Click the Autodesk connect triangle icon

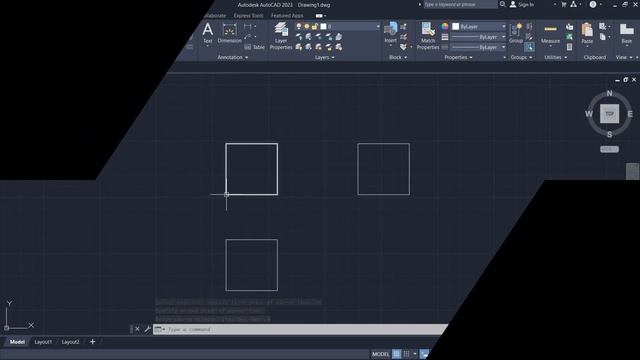click(x=573, y=4)
